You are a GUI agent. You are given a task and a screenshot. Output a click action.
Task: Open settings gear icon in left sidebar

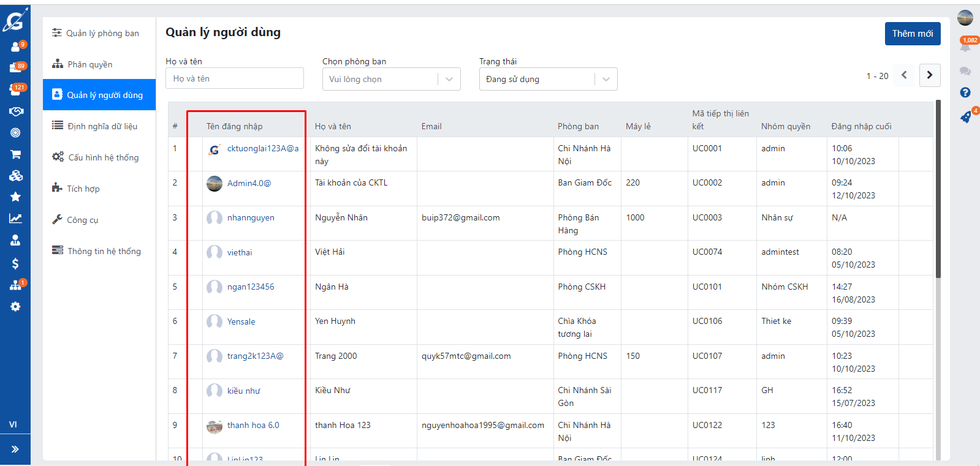pos(15,306)
